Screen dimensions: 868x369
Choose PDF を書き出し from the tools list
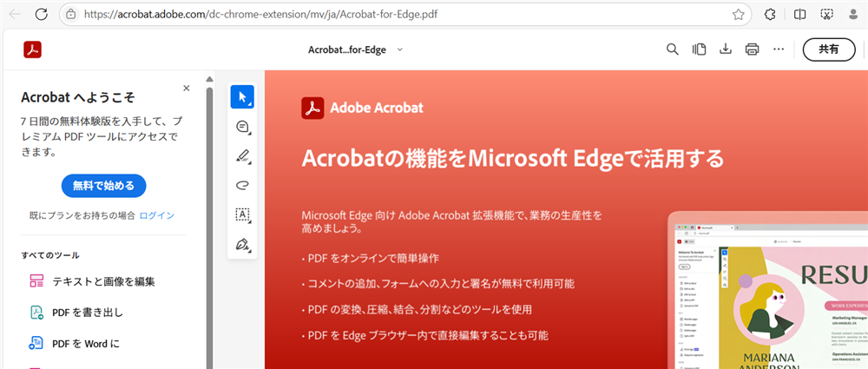point(87,313)
